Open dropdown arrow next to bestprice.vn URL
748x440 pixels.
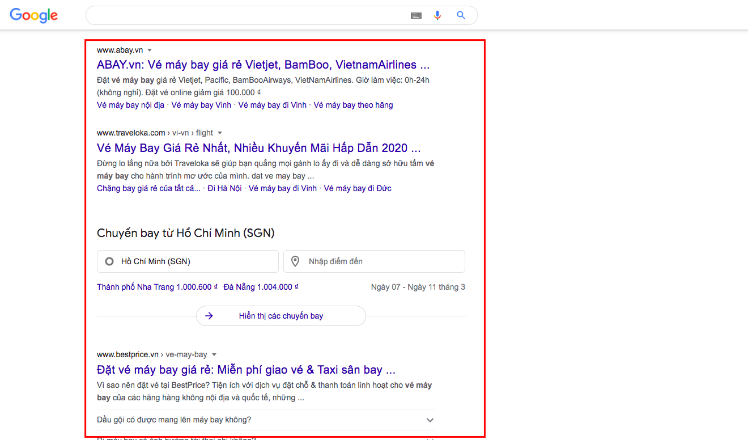214,355
